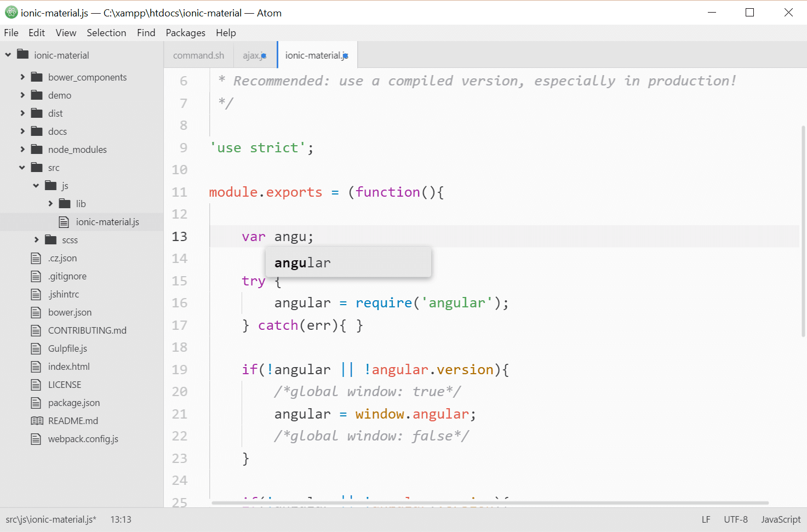Click the package.json file icon
The width and height of the screenshot is (807, 532).
click(x=36, y=403)
